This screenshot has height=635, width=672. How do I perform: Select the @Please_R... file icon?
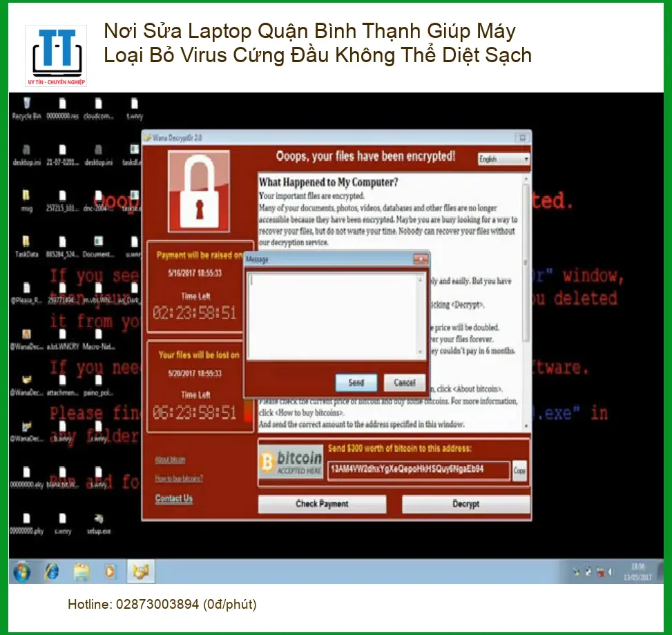[26, 293]
